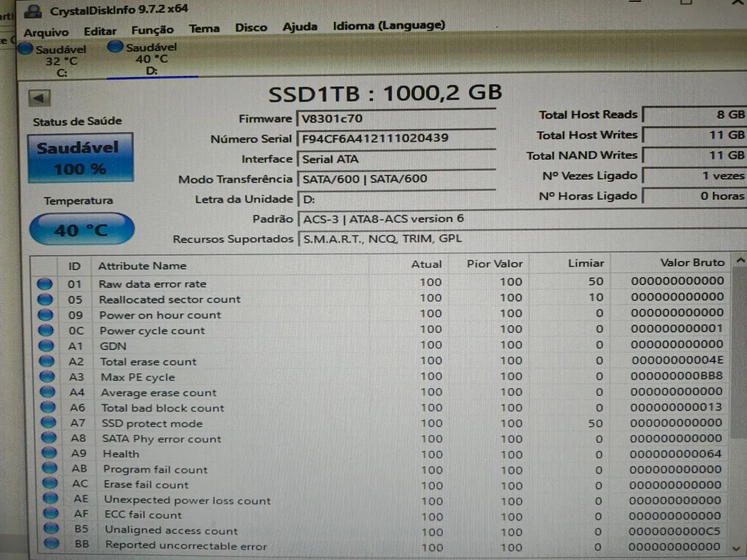Click the SSD1TB : 1000,2 GB drive title

[x=385, y=93]
